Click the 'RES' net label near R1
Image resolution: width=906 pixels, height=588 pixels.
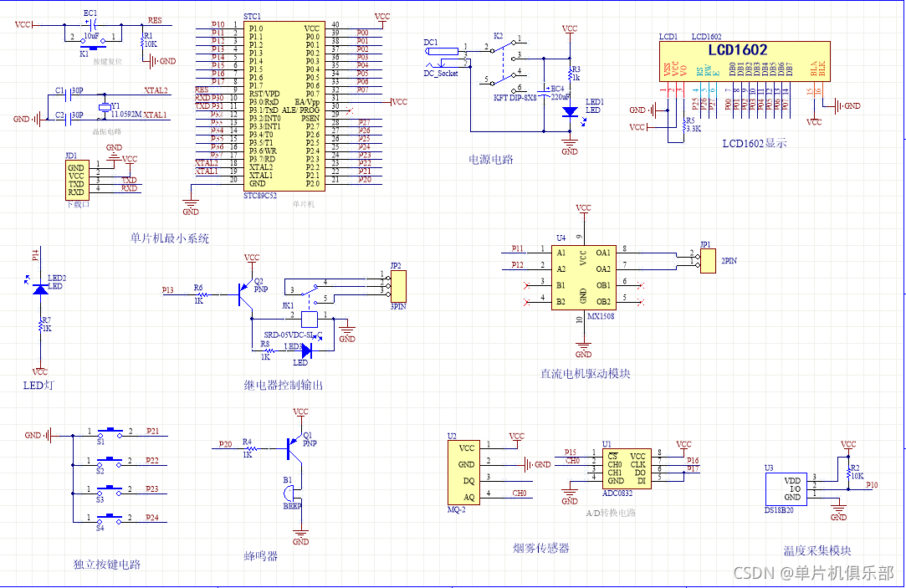pyautogui.click(x=155, y=20)
